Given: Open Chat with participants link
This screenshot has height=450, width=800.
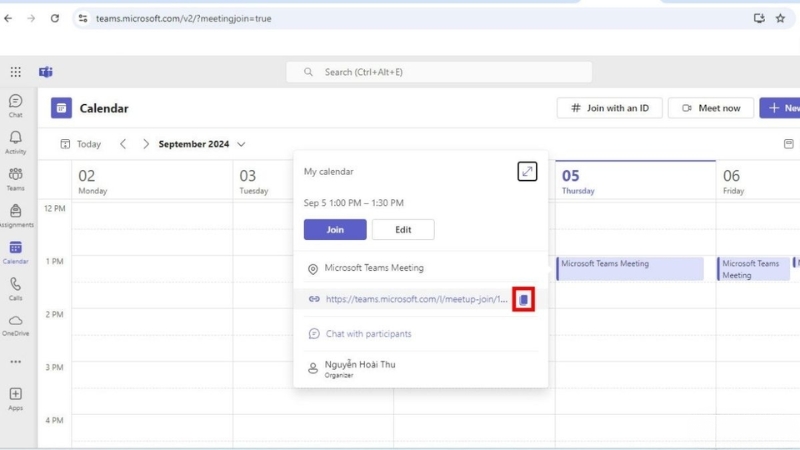Looking at the screenshot, I should point(368,333).
